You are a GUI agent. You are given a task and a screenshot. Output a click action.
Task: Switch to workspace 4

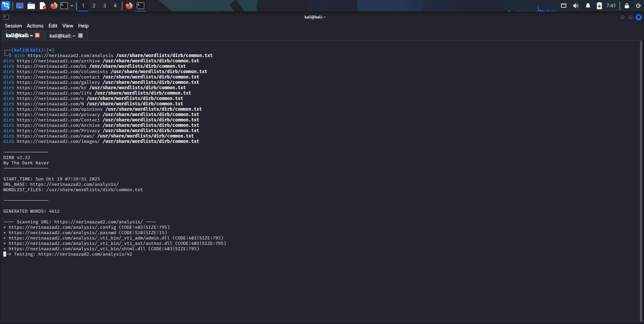coord(115,6)
